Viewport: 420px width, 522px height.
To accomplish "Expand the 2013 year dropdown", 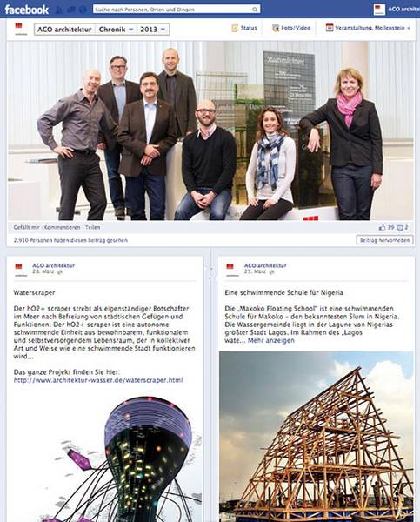I will (153, 30).
